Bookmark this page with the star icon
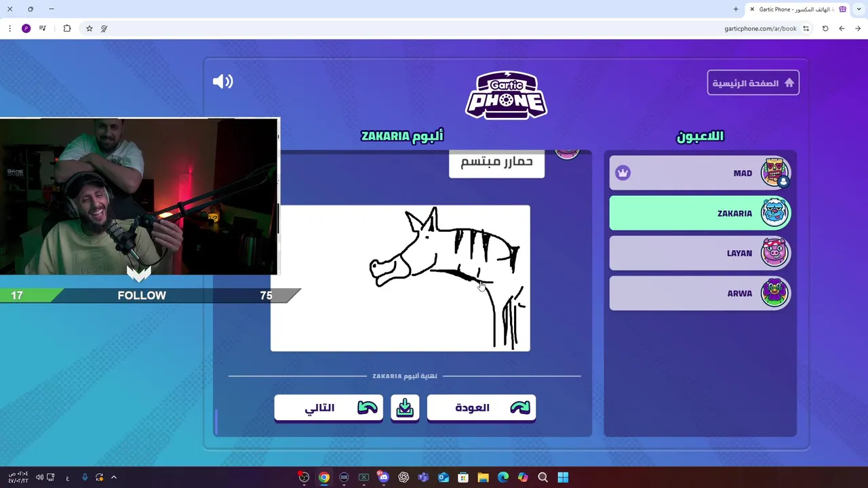 [x=89, y=28]
